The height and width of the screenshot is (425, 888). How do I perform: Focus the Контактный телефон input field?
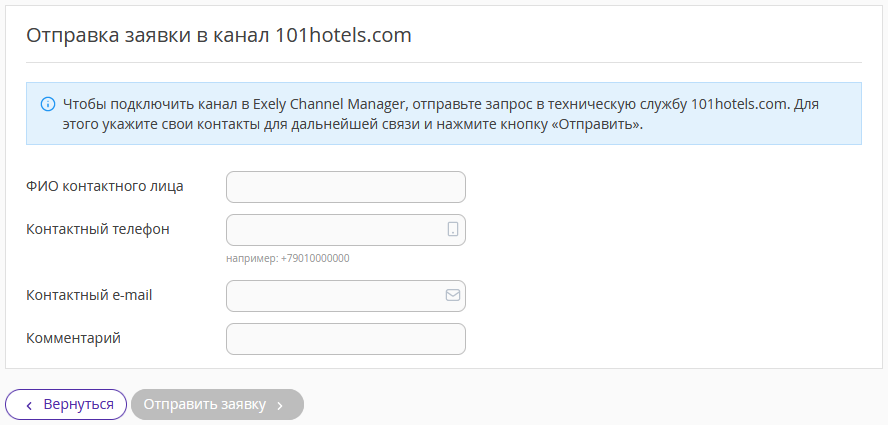336,230
